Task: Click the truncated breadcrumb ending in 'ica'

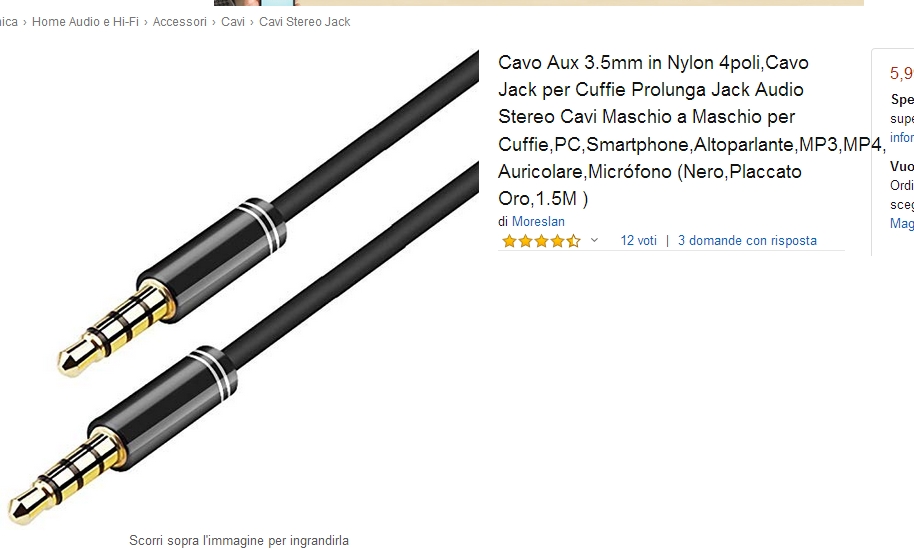Action: click(x=9, y=22)
